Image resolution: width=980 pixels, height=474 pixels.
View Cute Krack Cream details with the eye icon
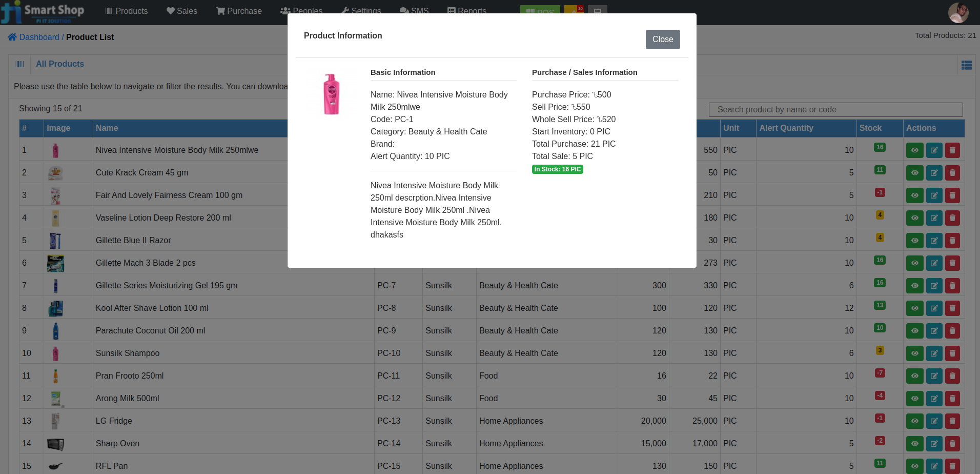(x=914, y=173)
